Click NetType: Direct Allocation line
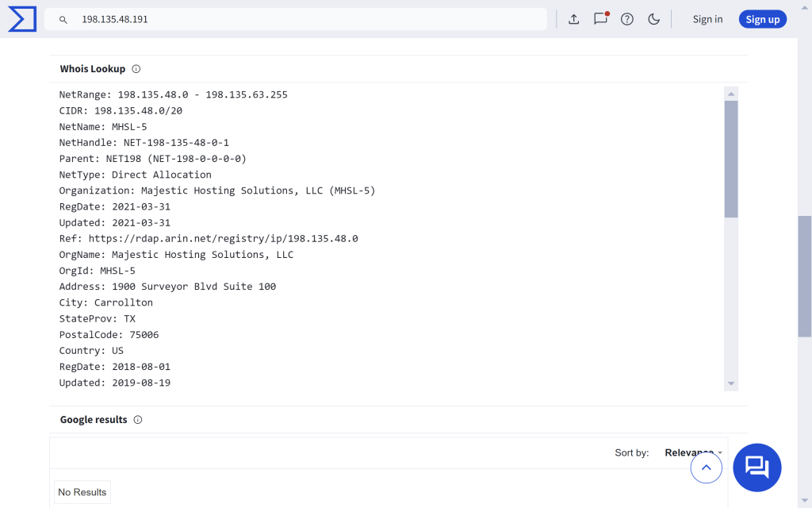Screen dimensions: 812x508 coord(135,175)
